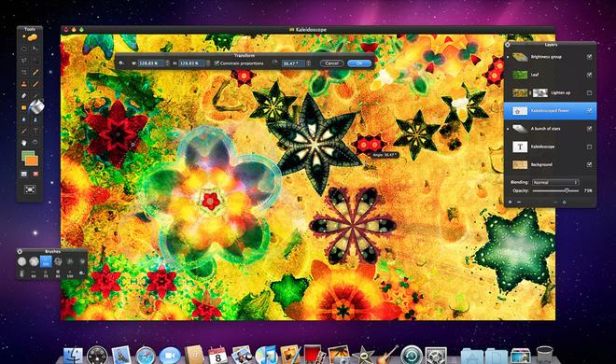Expand the Brightness group layer
616x364 pixels.
pos(508,57)
